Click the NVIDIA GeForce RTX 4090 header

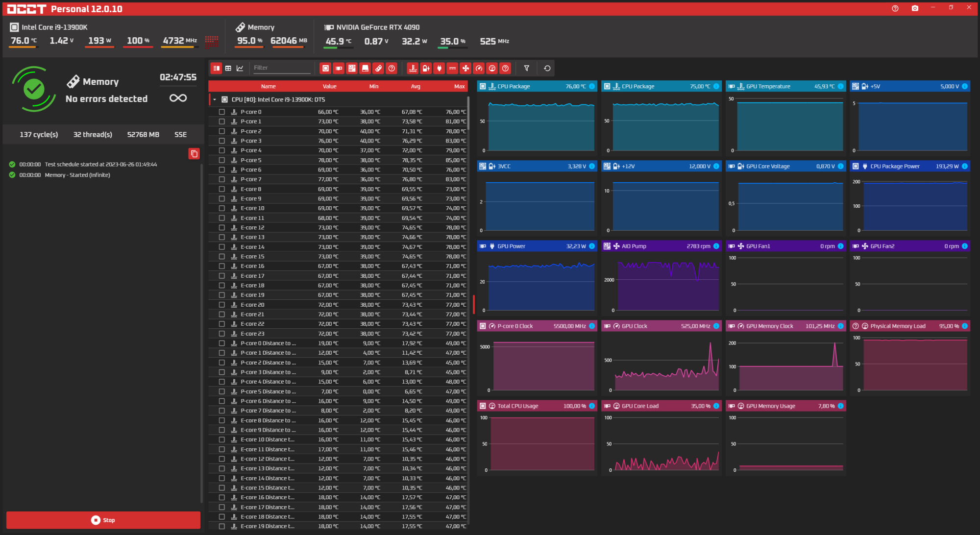point(378,27)
